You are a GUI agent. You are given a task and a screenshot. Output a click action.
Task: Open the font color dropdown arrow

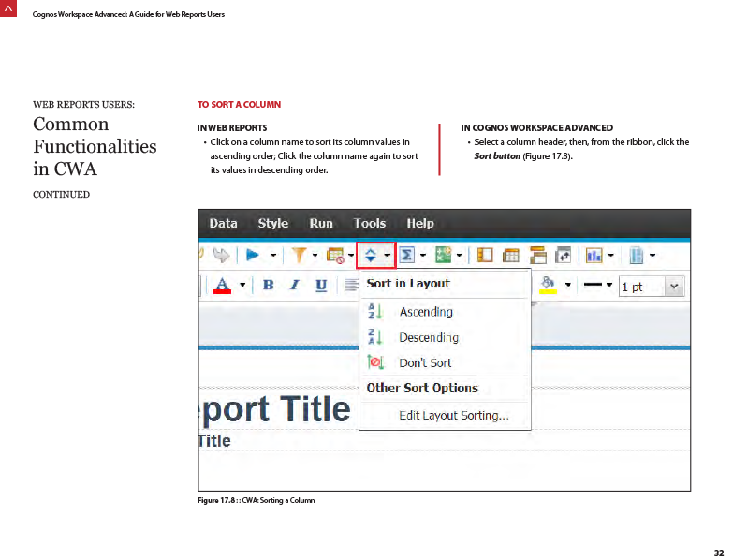click(242, 285)
